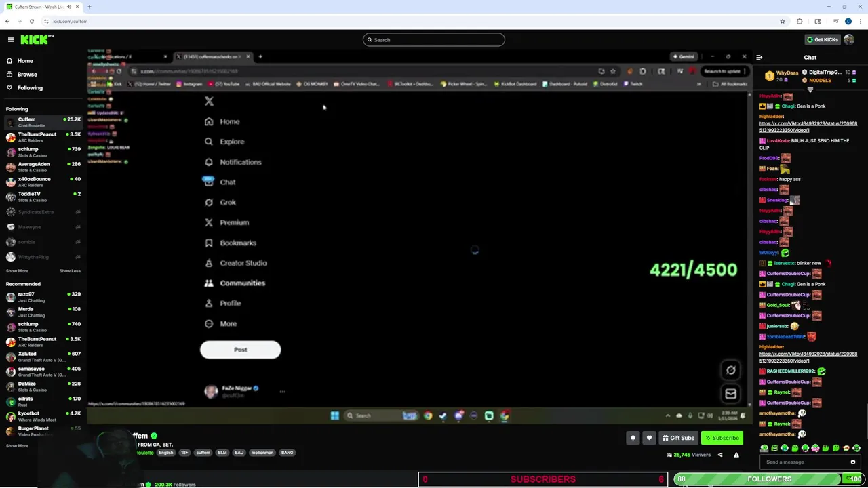Open razo97 recommended channel
The image size is (868, 488).
click(43, 297)
